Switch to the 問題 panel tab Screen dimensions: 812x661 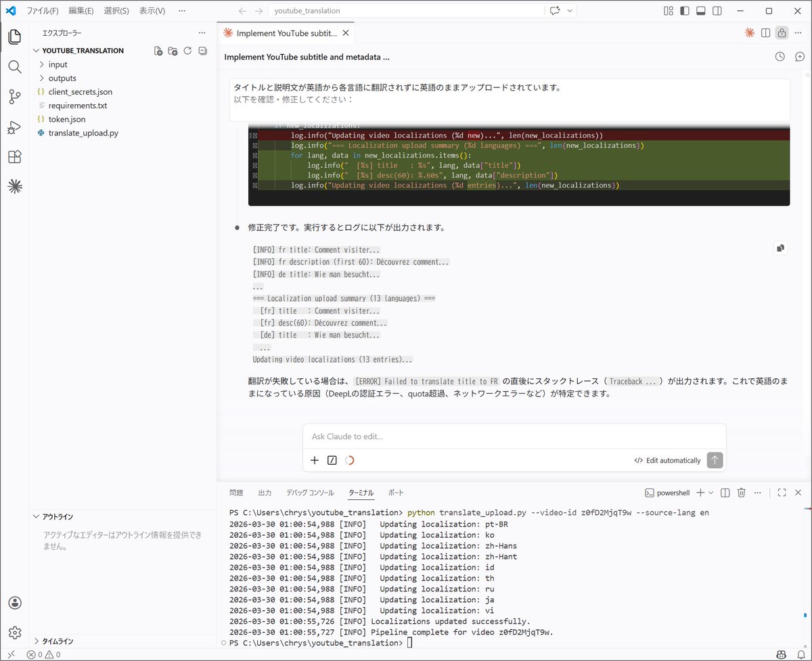pos(236,493)
